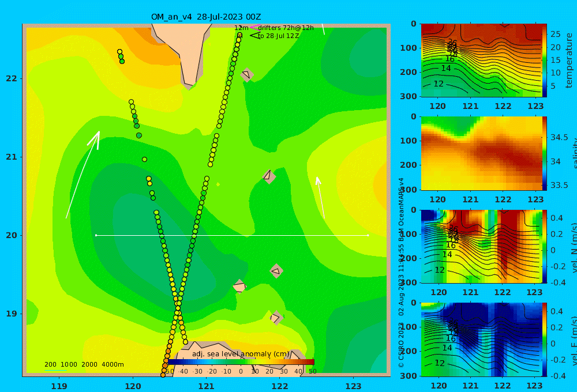Click the short white current arrow near 122.5E
This screenshot has height=392, width=577.
320,198
